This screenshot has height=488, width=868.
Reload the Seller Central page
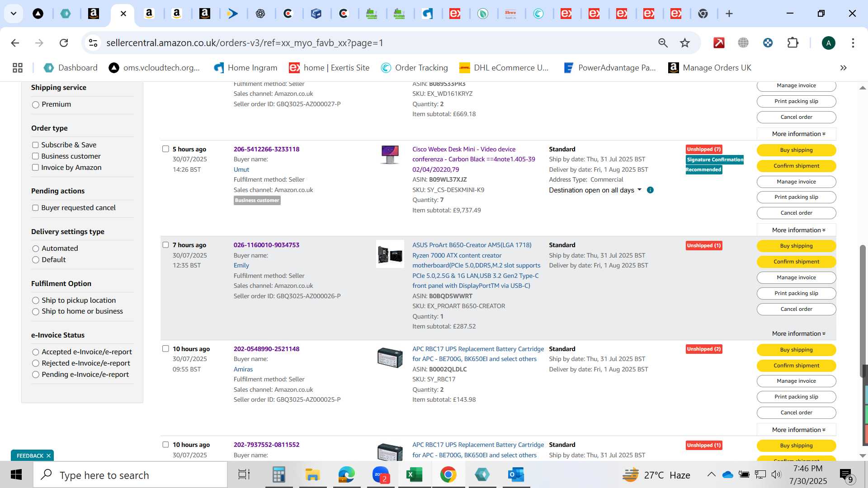click(x=64, y=43)
